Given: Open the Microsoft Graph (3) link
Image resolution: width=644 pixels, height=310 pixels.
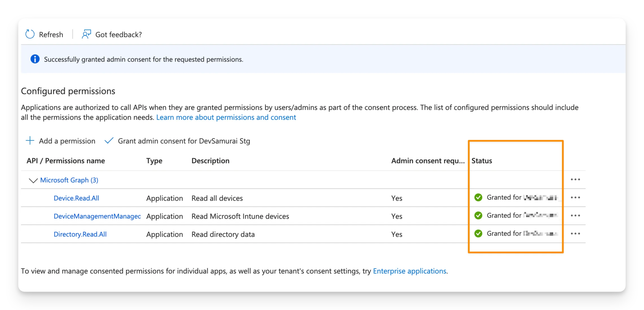Looking at the screenshot, I should point(69,180).
